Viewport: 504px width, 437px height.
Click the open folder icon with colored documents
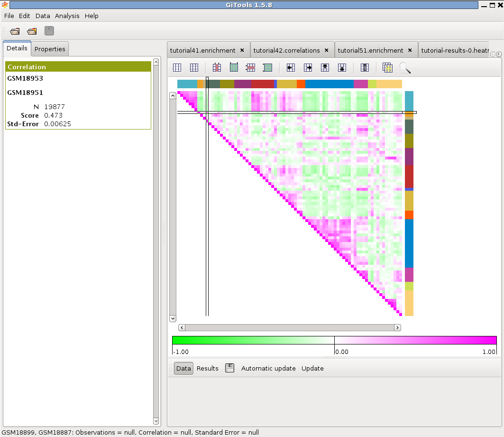pos(32,31)
